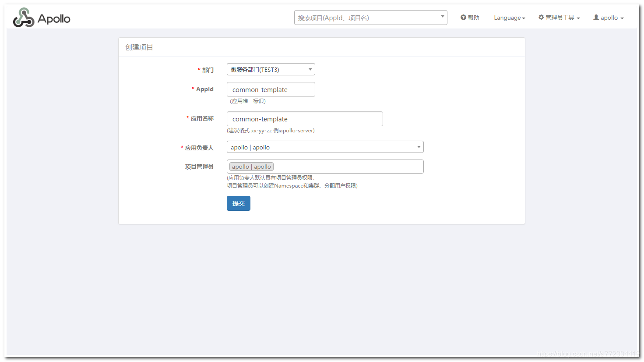644x362 pixels.
Task: Open the apollo account menu
Action: (x=608, y=18)
